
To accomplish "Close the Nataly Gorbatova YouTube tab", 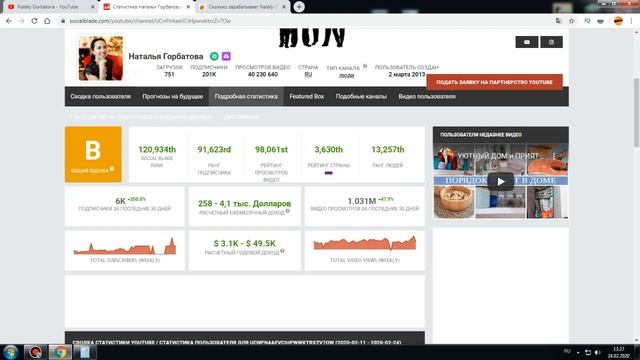I will [93, 7].
